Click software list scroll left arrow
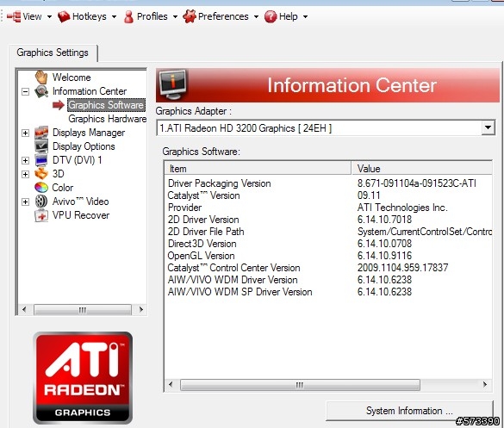The height and width of the screenshot is (428, 504). tap(171, 385)
